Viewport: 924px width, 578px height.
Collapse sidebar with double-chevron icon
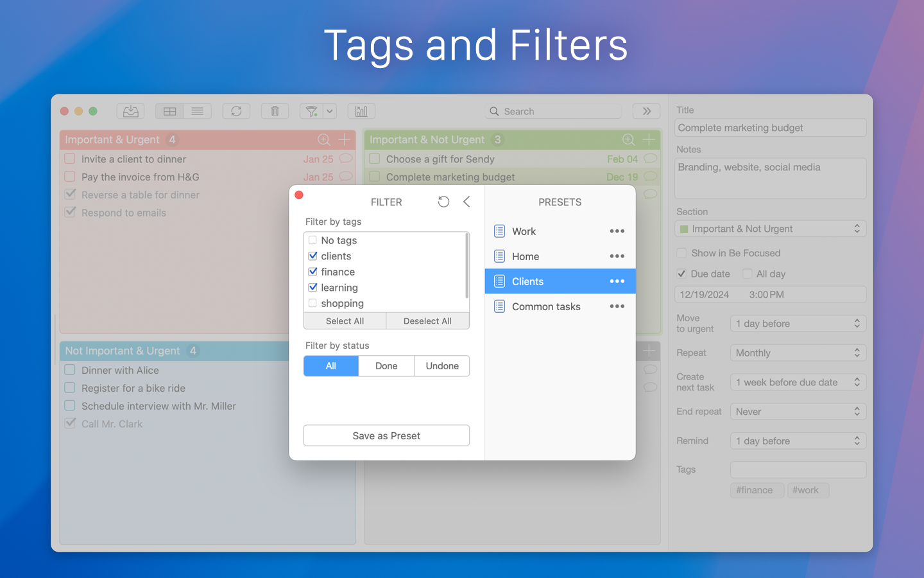(646, 111)
